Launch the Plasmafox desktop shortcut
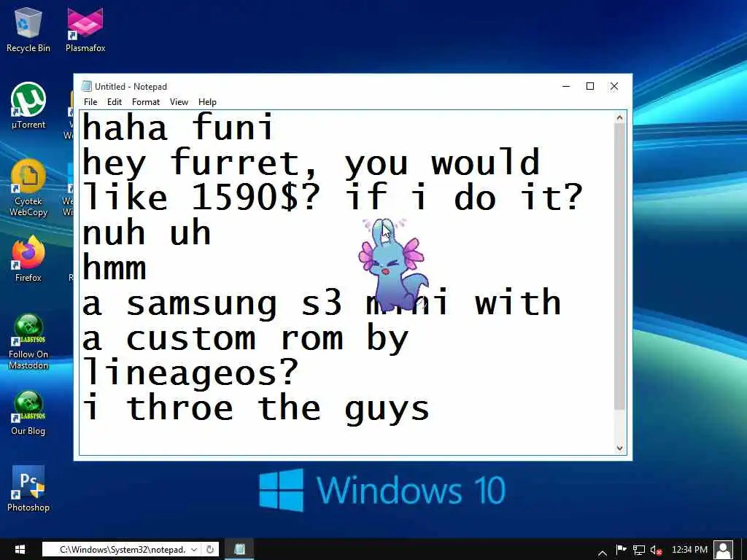 (85, 29)
